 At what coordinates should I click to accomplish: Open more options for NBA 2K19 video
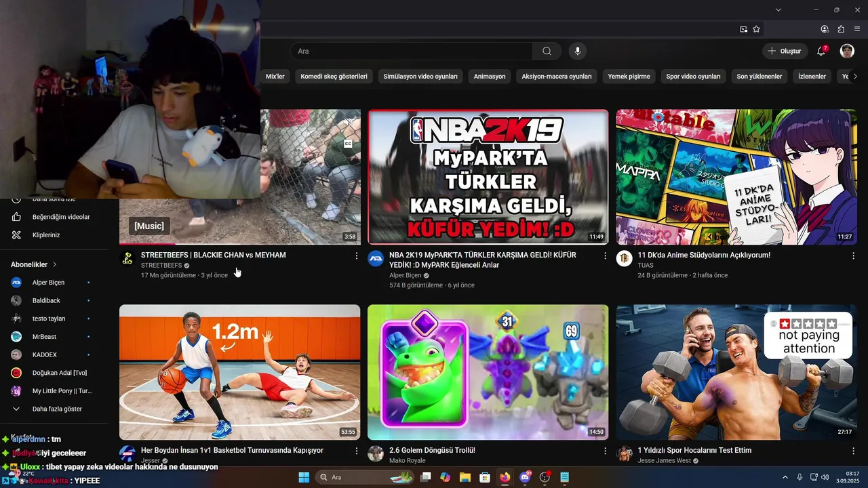605,256
